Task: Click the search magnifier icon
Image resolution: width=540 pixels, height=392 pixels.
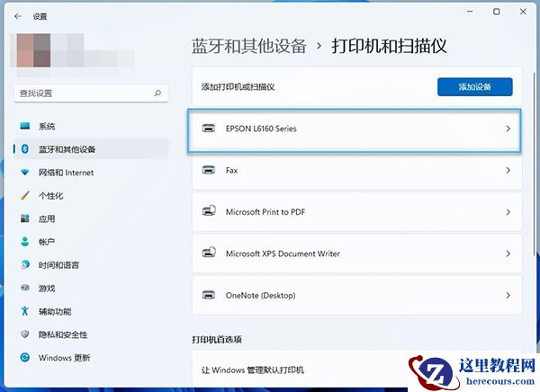Action: pos(157,93)
